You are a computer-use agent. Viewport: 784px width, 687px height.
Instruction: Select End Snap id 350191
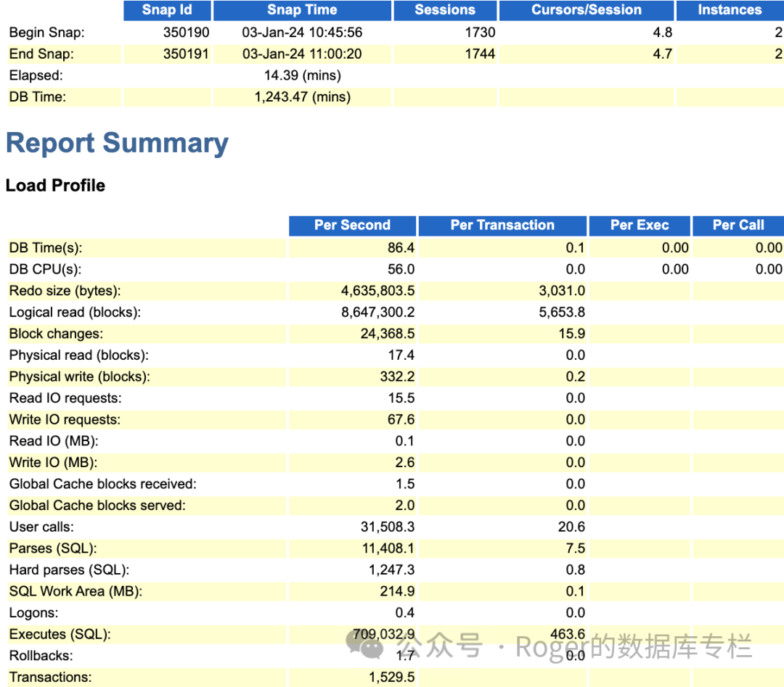(x=186, y=54)
